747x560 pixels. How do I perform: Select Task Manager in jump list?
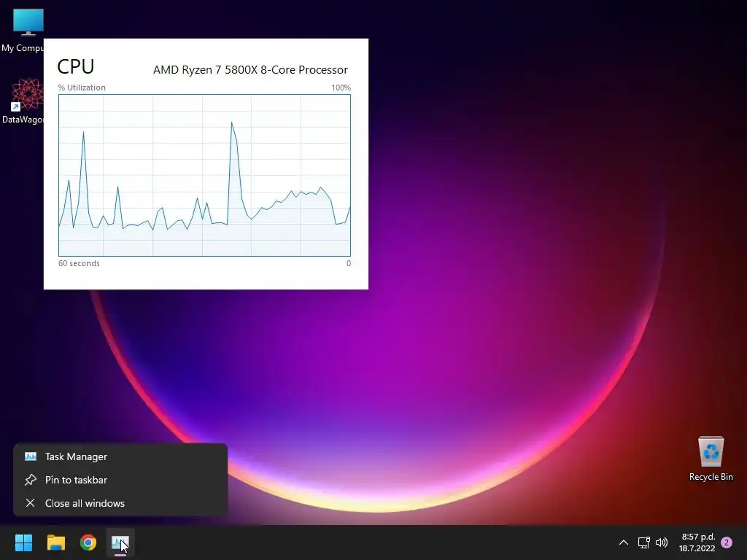pos(120,456)
